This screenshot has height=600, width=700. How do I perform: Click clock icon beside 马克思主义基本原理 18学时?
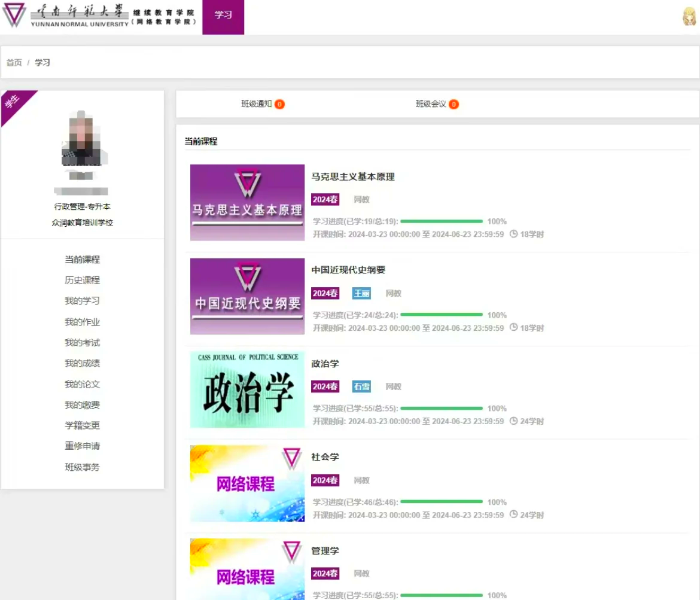click(513, 233)
